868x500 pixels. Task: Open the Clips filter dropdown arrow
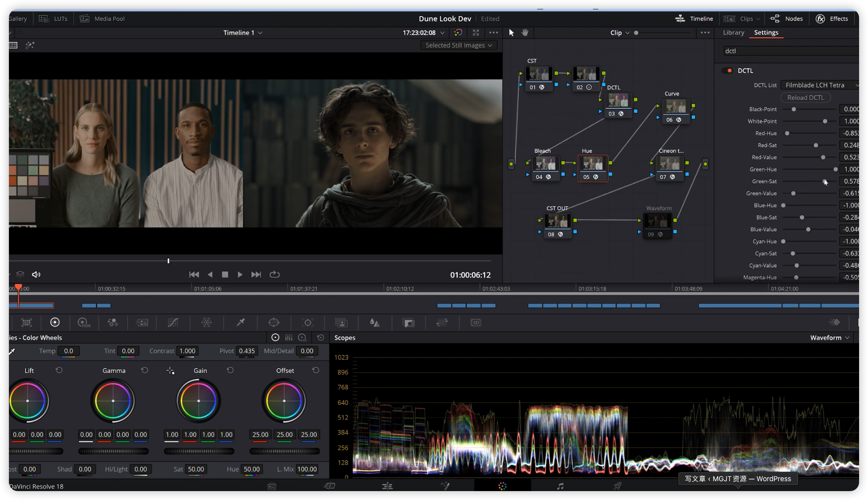click(x=758, y=19)
